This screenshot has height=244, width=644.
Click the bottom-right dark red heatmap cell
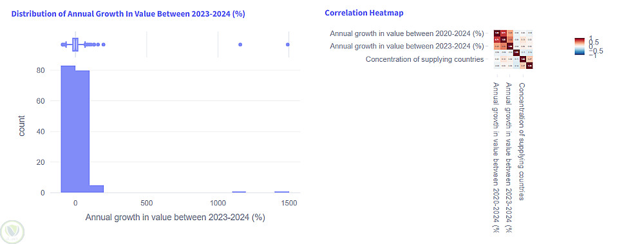(x=529, y=66)
